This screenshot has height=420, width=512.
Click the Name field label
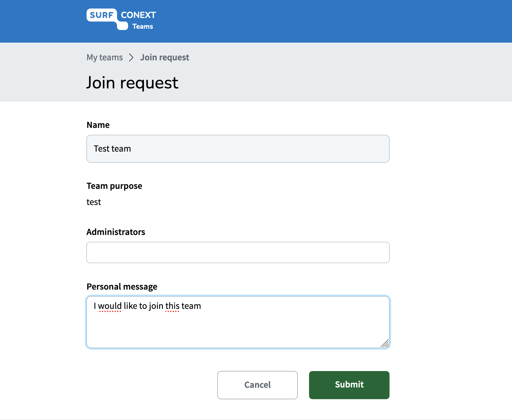98,125
